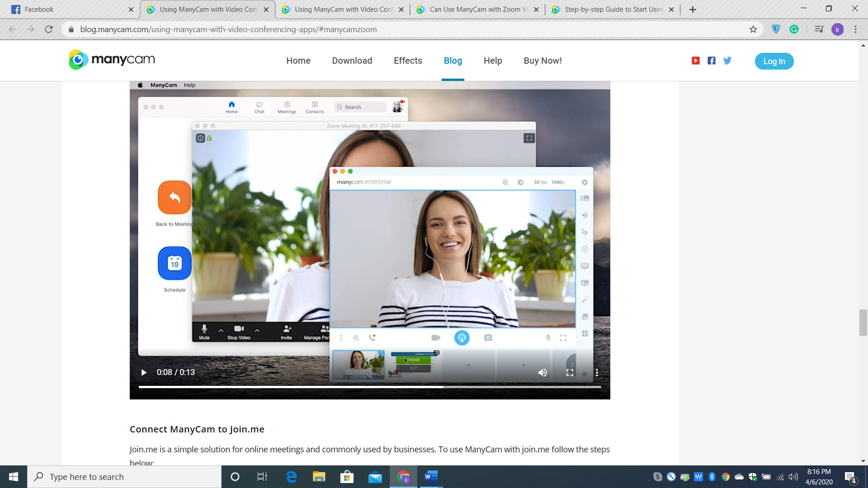Open Chrome media controls icon
868x488 pixels.
click(x=819, y=29)
